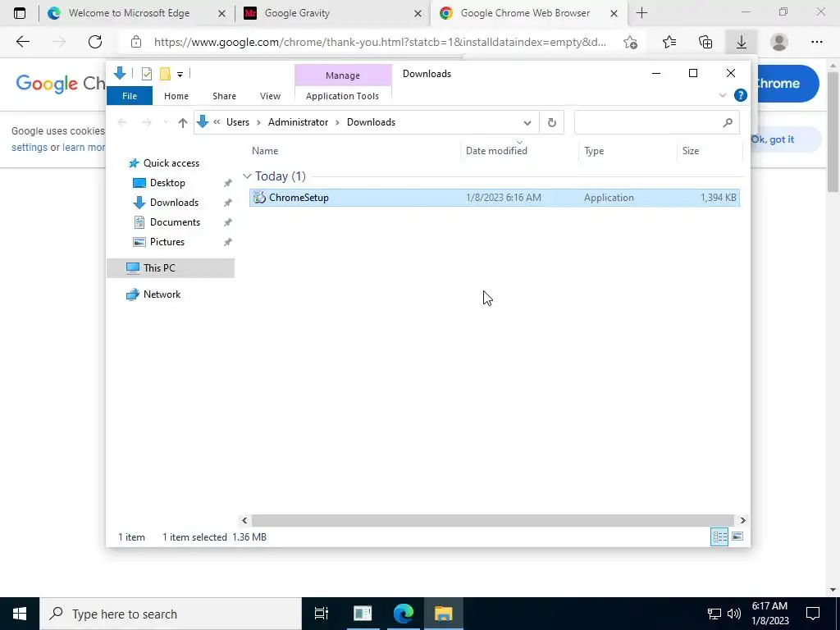Open address bar history dropdown
This screenshot has width=840, height=630.
(527, 123)
